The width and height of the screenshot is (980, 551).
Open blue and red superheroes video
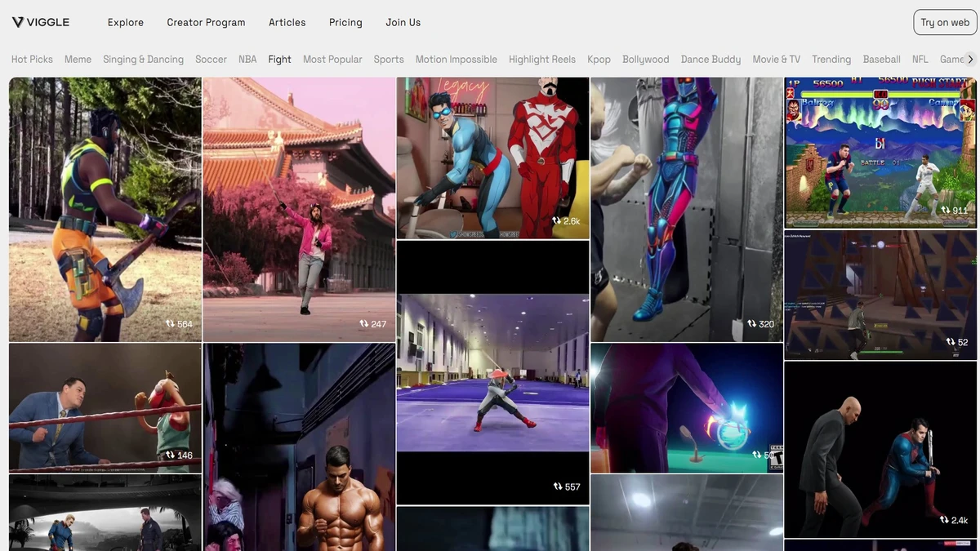[x=492, y=158]
